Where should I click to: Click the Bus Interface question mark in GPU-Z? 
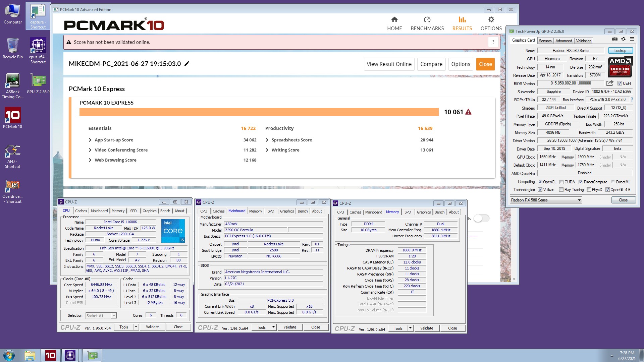pyautogui.click(x=632, y=100)
